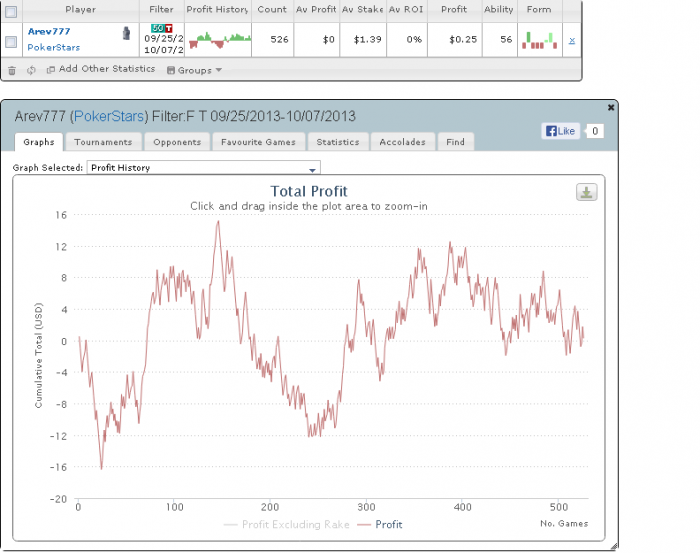The height and width of the screenshot is (553, 700).
Task: Sort by the Av Stake column header
Action: (x=362, y=9)
